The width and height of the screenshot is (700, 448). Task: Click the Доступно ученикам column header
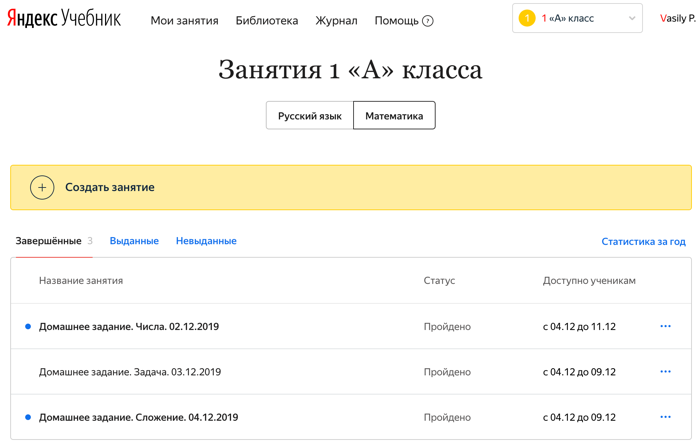(589, 281)
